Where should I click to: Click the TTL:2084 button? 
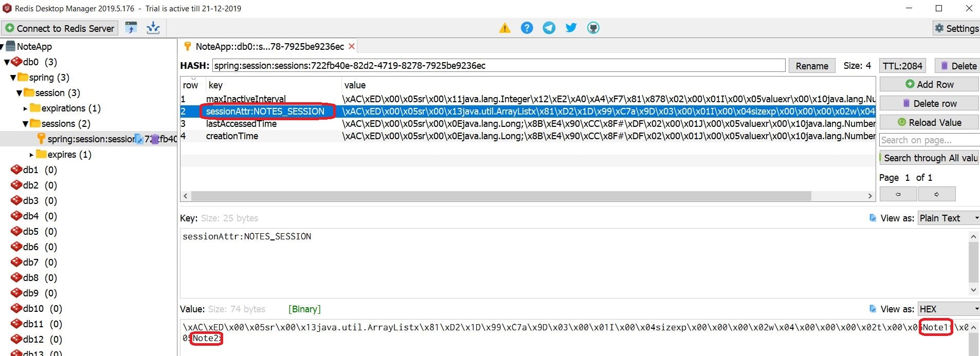[x=902, y=66]
